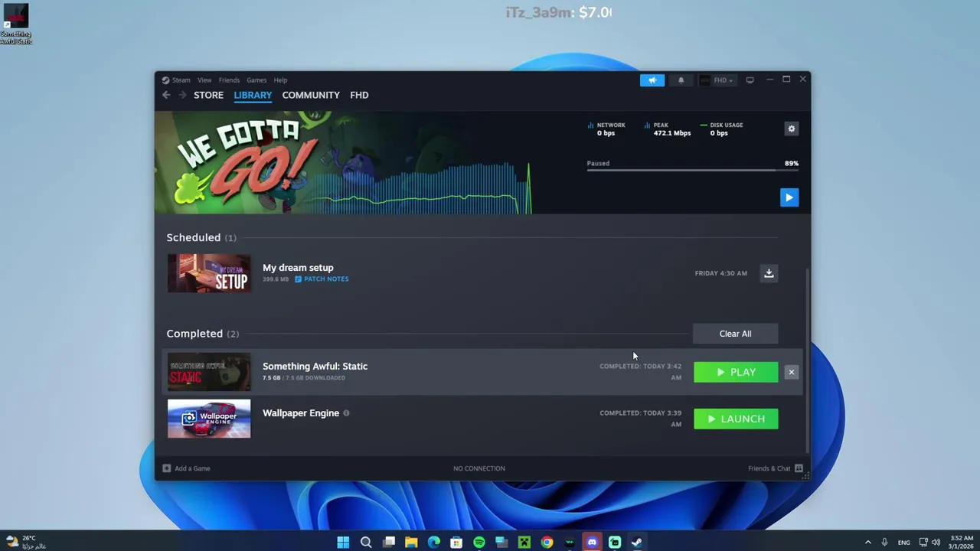Switch to the LIBRARY tab
This screenshot has height=551, width=980.
click(253, 95)
